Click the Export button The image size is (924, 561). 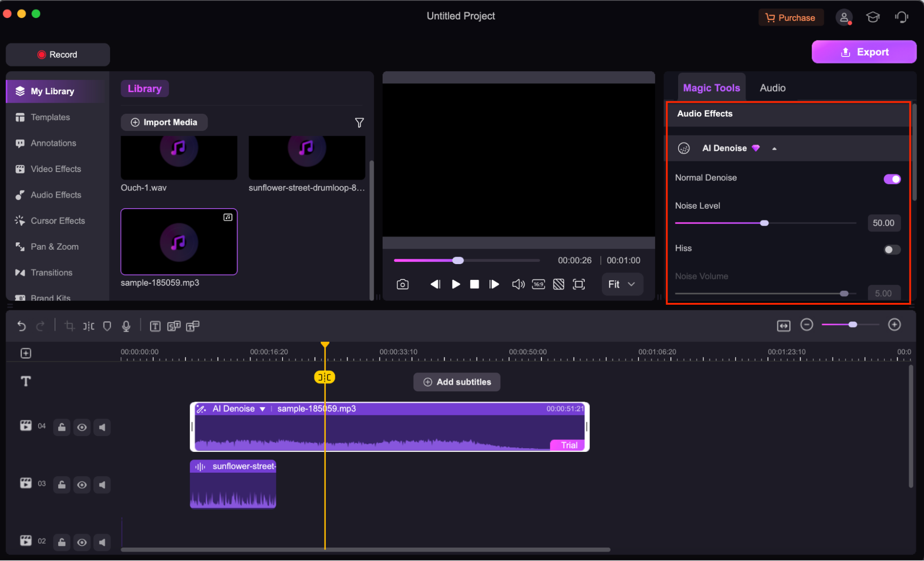click(x=864, y=52)
